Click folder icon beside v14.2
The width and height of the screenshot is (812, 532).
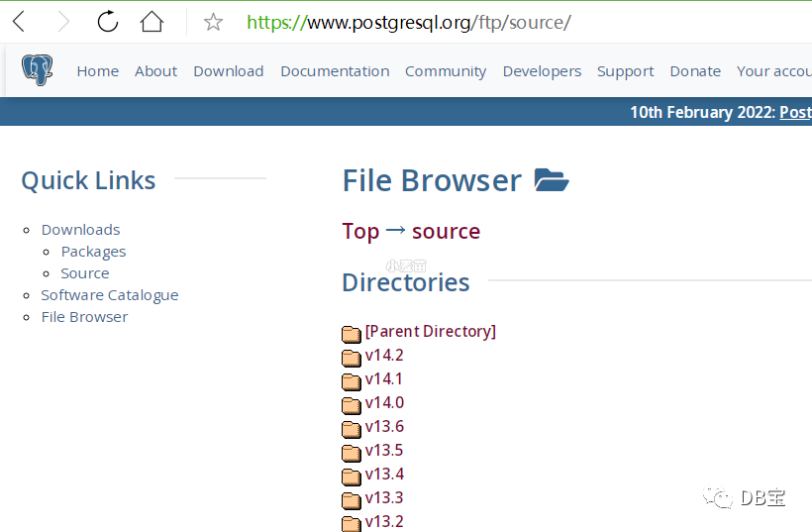tap(352, 358)
